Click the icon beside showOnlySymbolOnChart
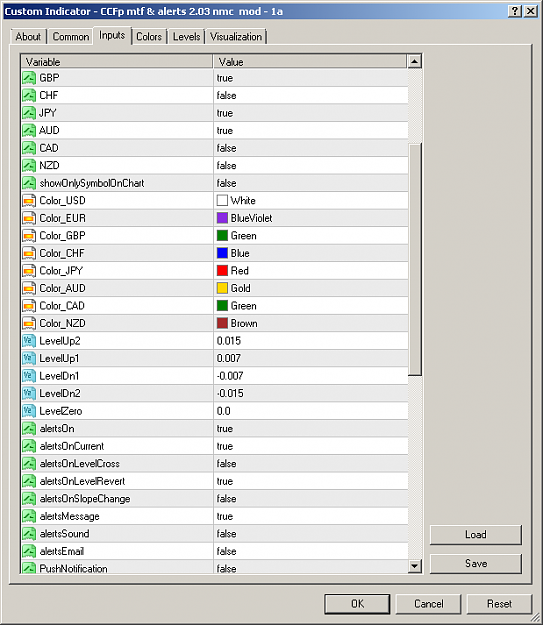The width and height of the screenshot is (543, 625). pyautogui.click(x=29, y=183)
